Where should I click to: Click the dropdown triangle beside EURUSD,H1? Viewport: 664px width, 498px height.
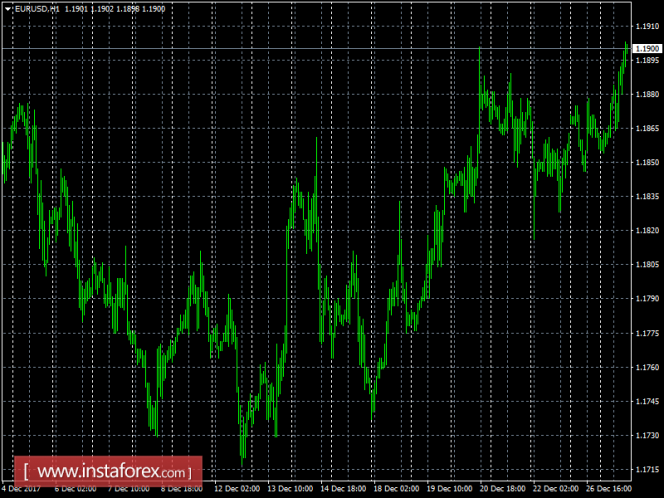5,8
